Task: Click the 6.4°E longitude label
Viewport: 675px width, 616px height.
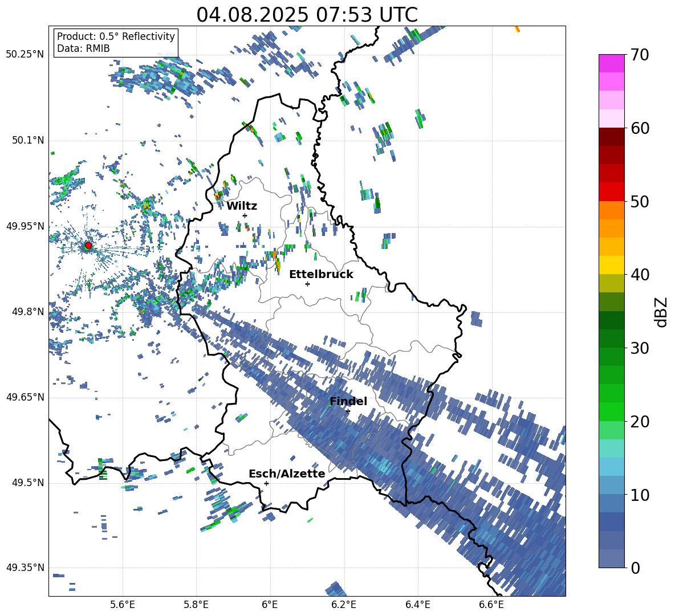Action: (x=417, y=605)
